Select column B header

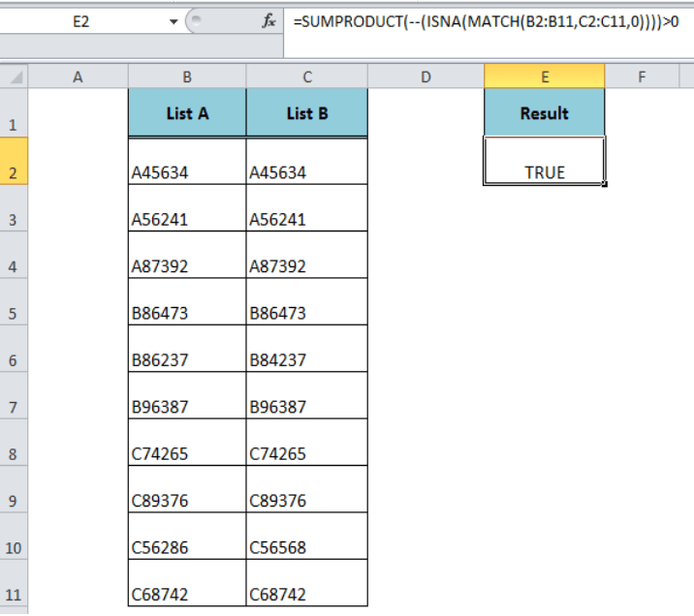pos(187,77)
